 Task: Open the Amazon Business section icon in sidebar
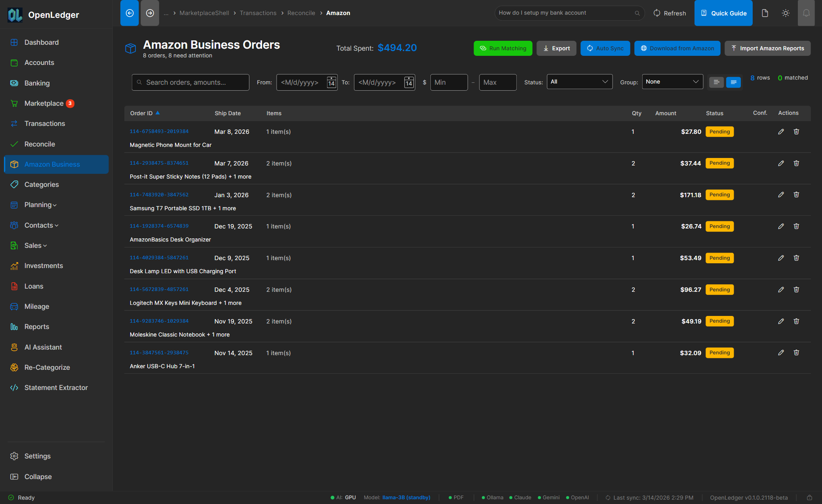point(14,164)
